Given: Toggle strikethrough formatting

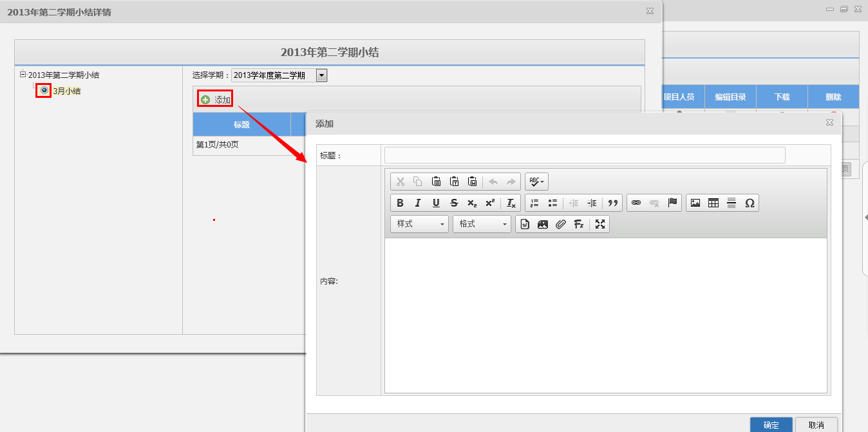Looking at the screenshot, I should tap(454, 203).
